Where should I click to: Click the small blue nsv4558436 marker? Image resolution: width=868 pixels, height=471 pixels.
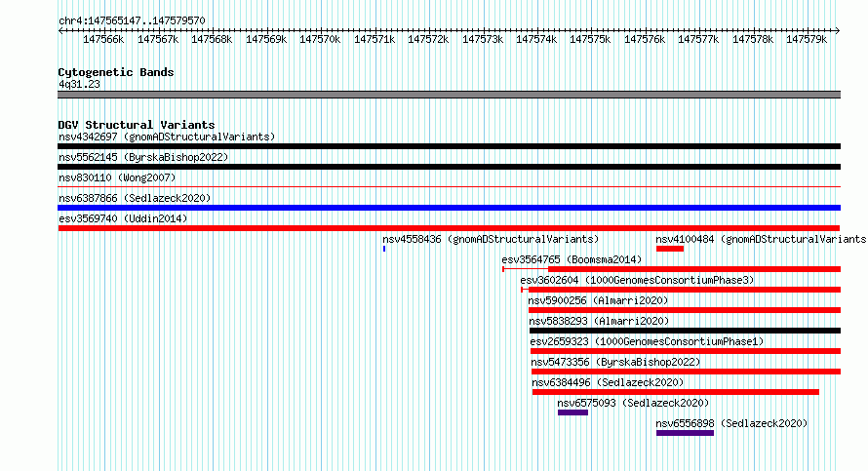384,249
